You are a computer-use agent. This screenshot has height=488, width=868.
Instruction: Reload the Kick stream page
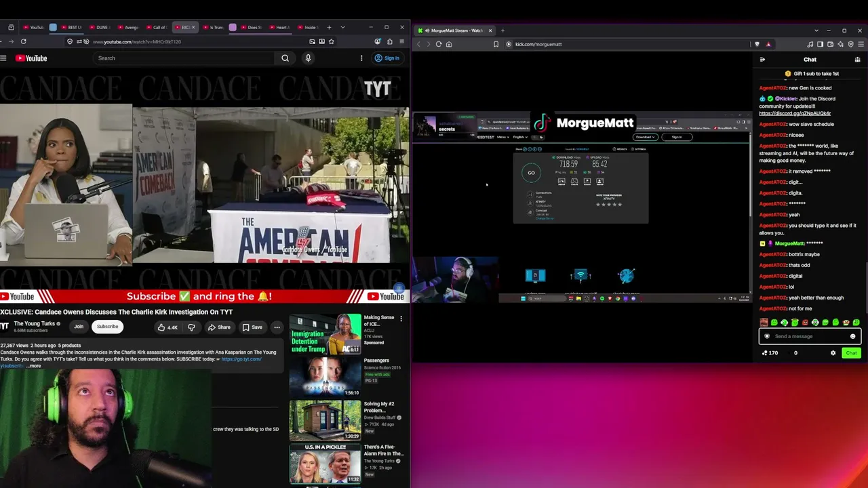(x=439, y=44)
